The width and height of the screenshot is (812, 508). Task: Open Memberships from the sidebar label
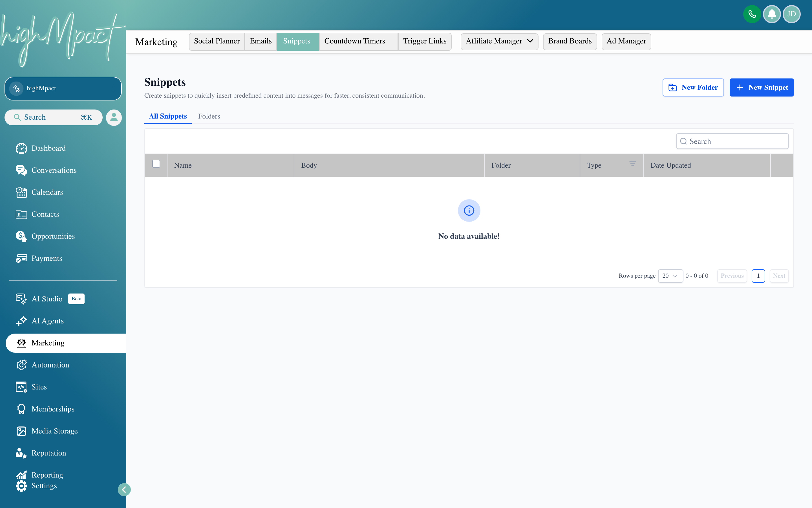click(53, 409)
